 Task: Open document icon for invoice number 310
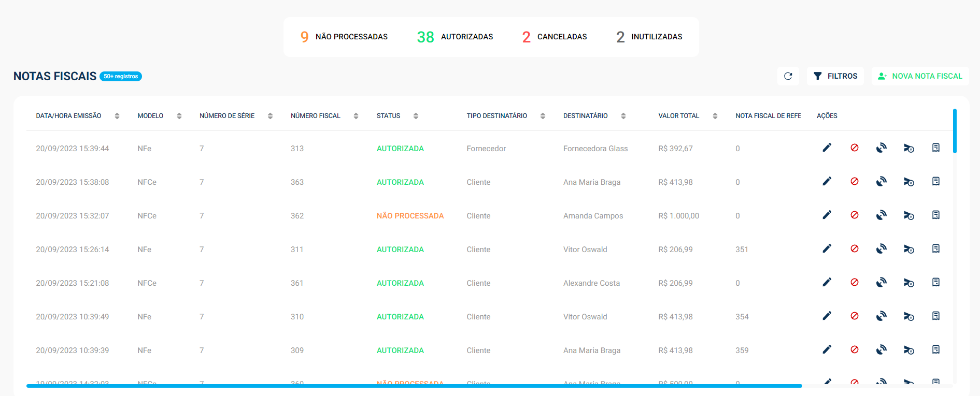click(x=935, y=316)
